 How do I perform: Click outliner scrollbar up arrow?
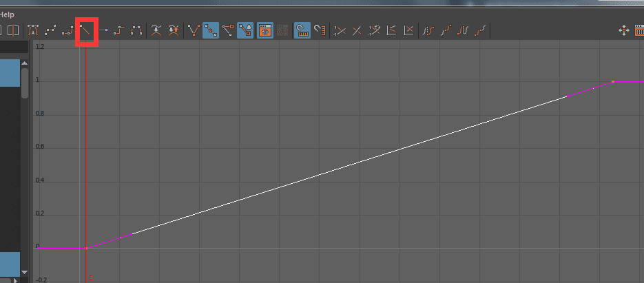[x=25, y=63]
